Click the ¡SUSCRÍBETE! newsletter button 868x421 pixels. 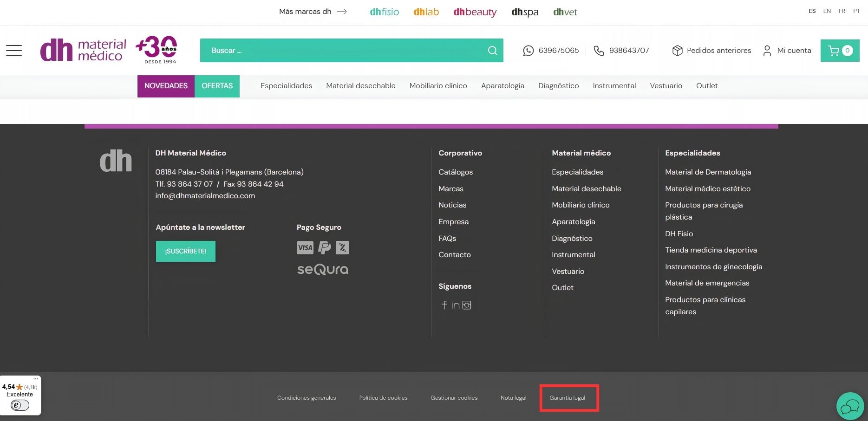pyautogui.click(x=186, y=251)
